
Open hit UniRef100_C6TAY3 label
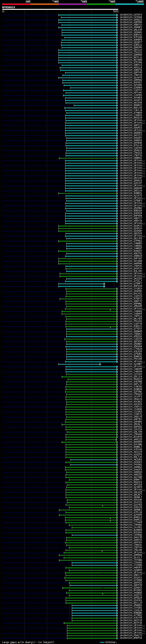pos(131,15)
